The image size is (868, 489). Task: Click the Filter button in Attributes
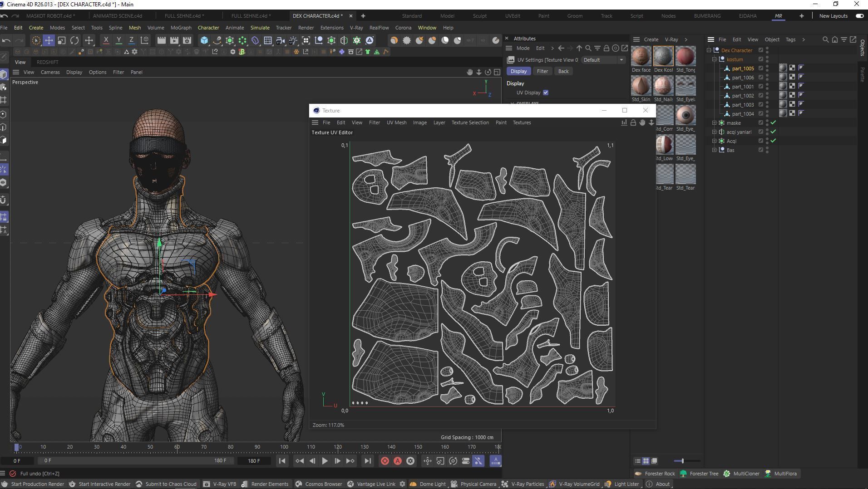coord(542,71)
